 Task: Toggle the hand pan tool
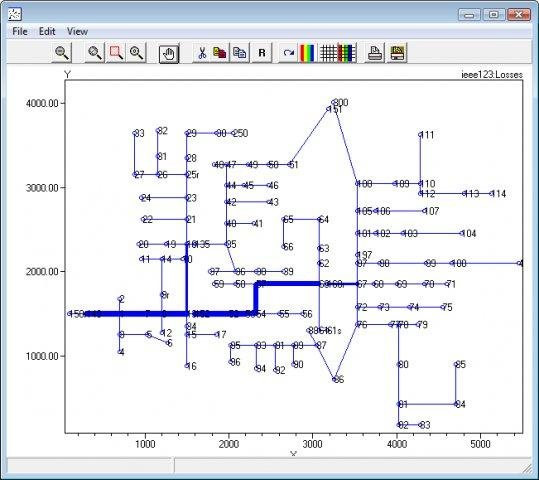[x=169, y=53]
